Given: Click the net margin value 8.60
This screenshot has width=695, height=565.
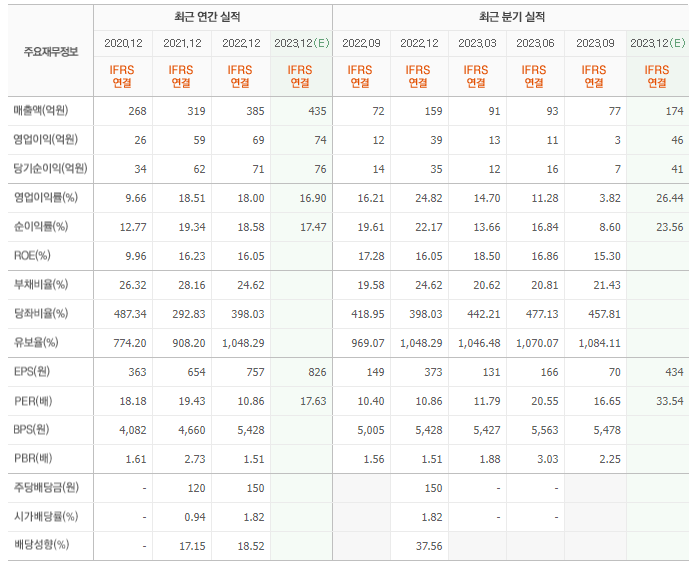Looking at the screenshot, I should click(x=610, y=227).
